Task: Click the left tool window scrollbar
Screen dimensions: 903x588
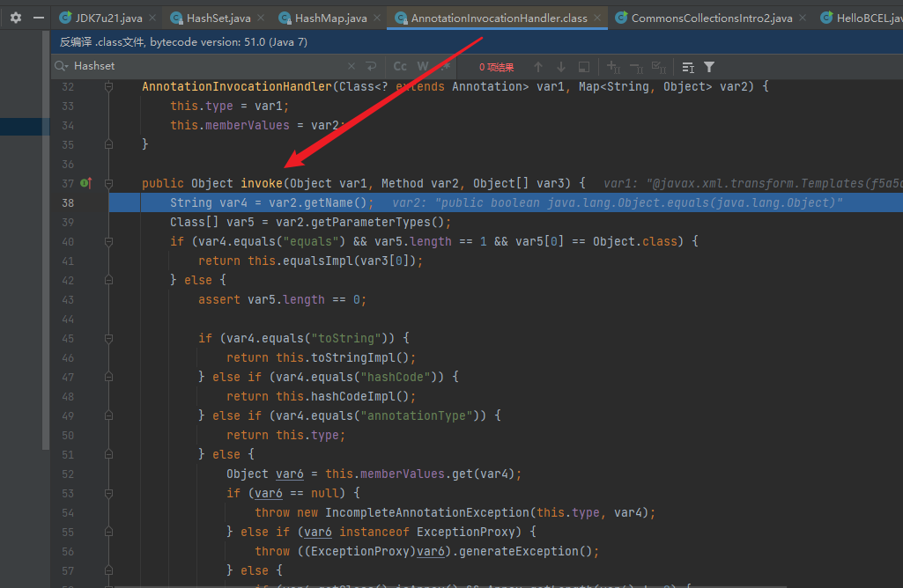Action: coord(46,239)
